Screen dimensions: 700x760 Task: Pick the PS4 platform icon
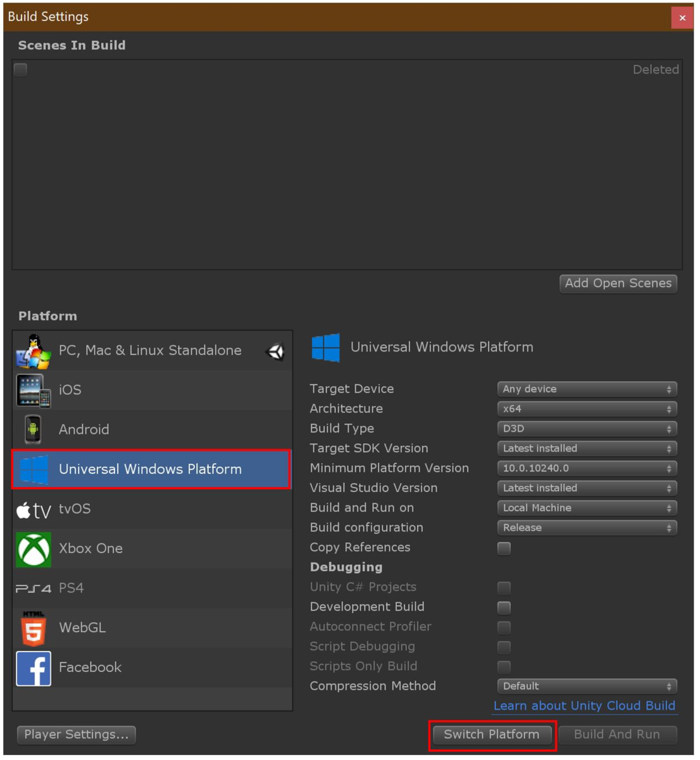(x=34, y=589)
